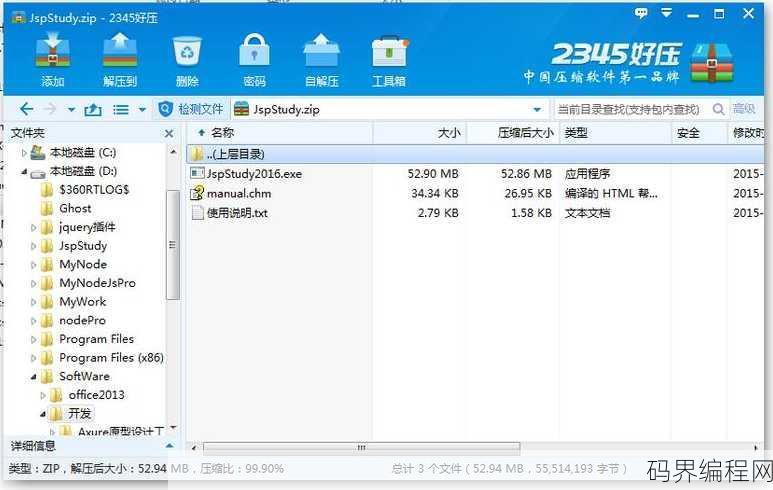
Task: Click the 52.90 MB size cell
Action: (x=433, y=174)
